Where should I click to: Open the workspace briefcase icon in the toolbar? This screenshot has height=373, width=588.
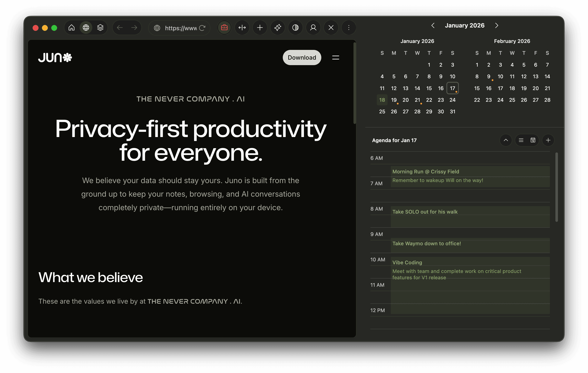pyautogui.click(x=224, y=27)
